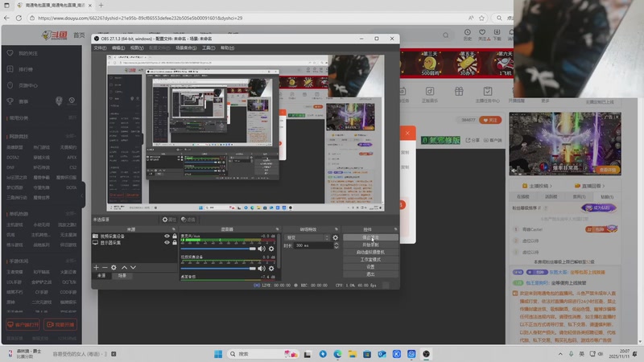
Task: Open settings gear for 视频采集设备 audio channel
Action: coord(271,269)
